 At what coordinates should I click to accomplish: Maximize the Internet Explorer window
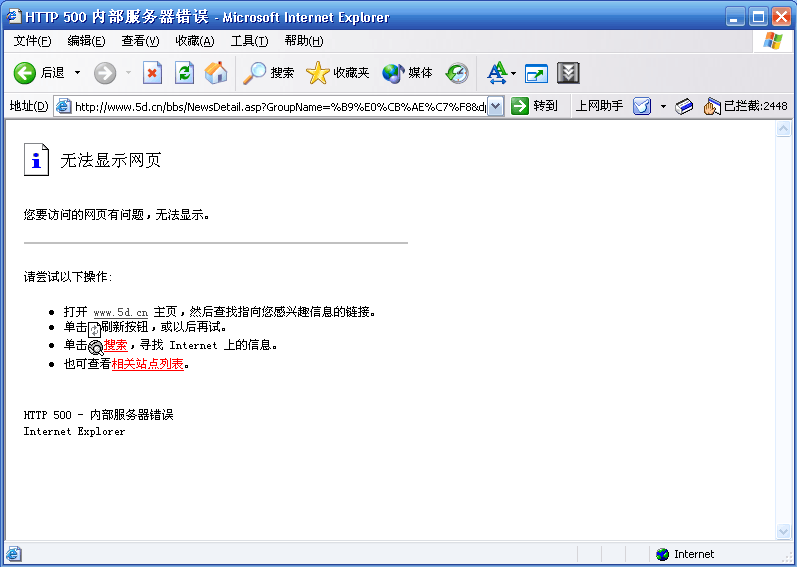[758, 17]
